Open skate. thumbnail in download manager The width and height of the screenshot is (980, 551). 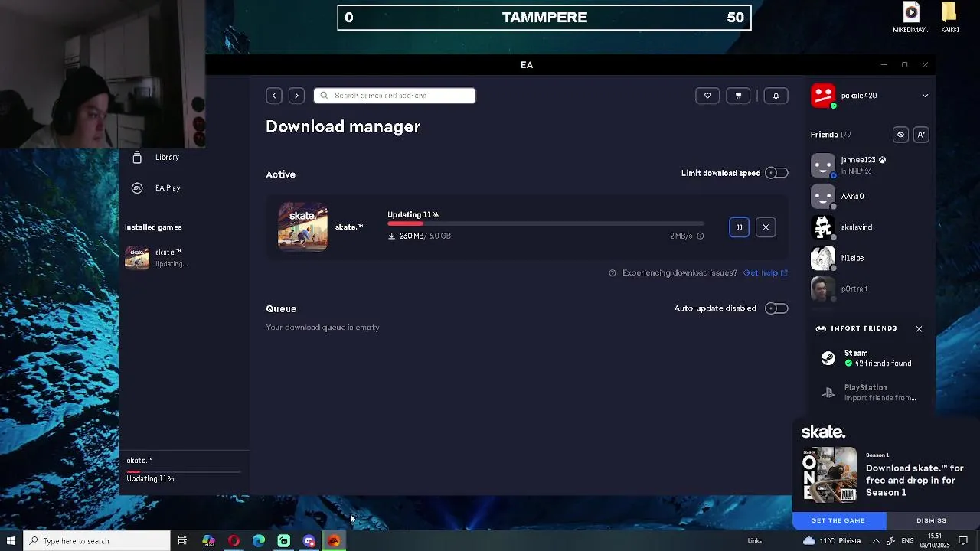point(302,227)
